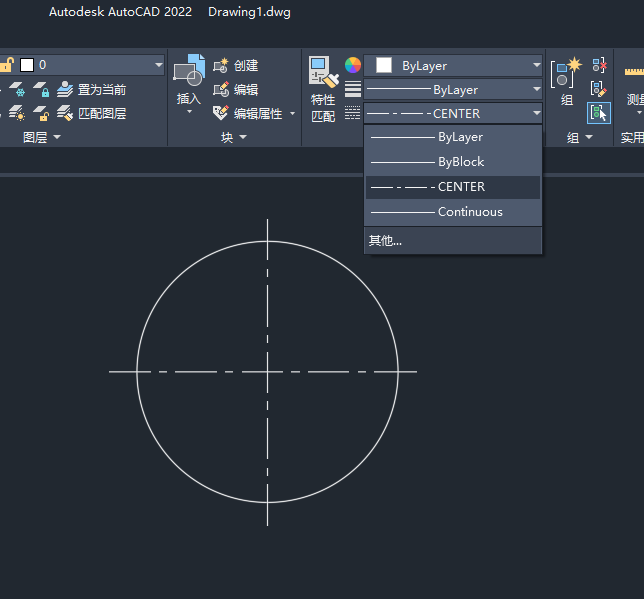Click the thaw all layers sun icon
The width and height of the screenshot is (644, 599).
pos(17,113)
